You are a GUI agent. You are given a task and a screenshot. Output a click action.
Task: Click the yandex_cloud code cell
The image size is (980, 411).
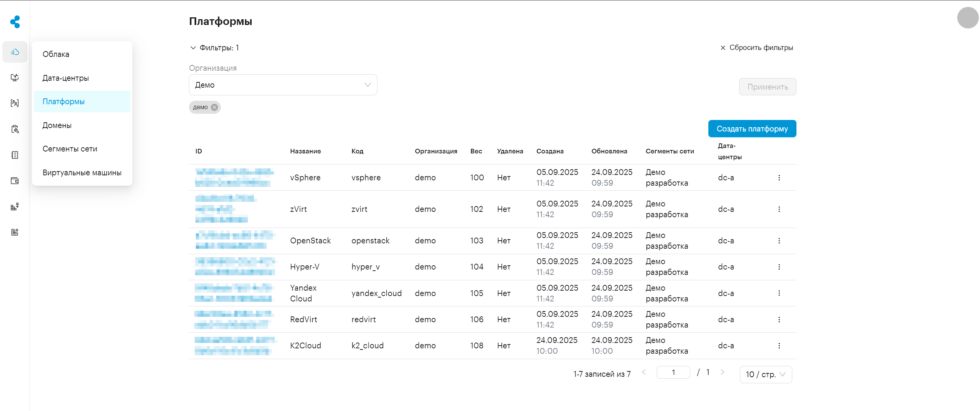coord(376,293)
